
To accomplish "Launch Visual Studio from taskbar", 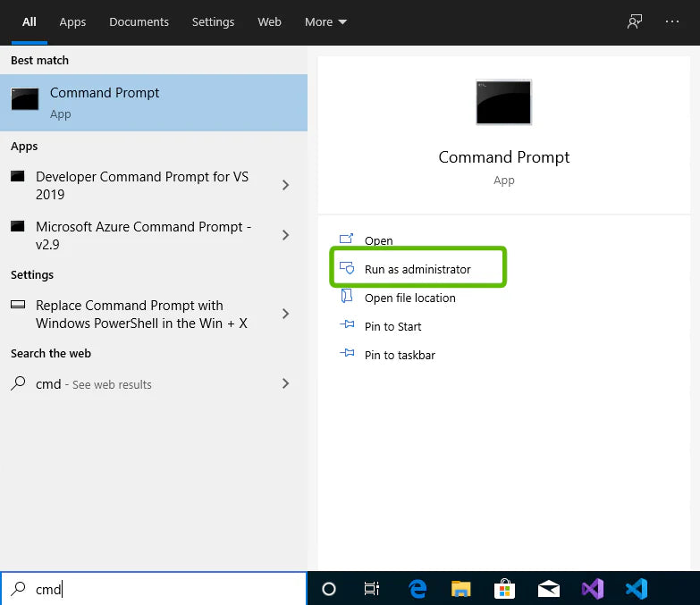I will point(592,589).
